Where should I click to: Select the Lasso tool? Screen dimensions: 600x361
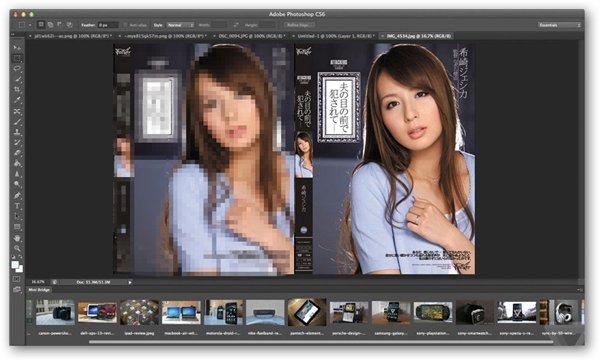17,69
